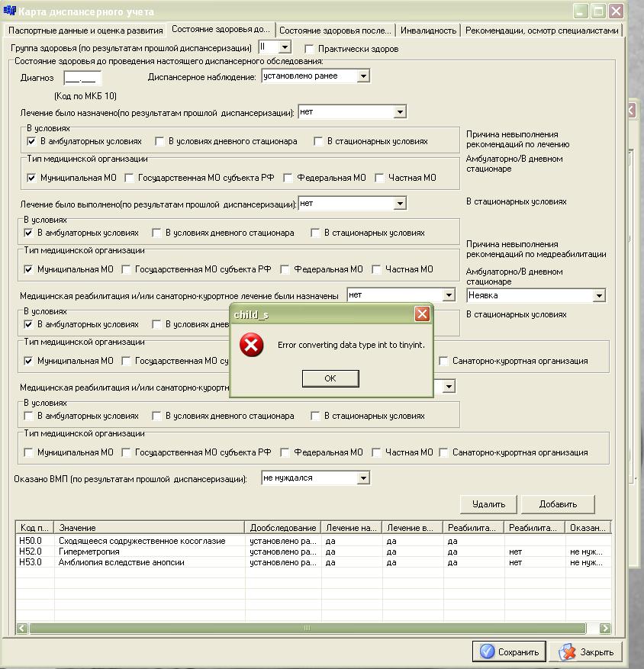Click the Диагноз code input field
Viewport: 644px width, 669px height.
[x=82, y=78]
